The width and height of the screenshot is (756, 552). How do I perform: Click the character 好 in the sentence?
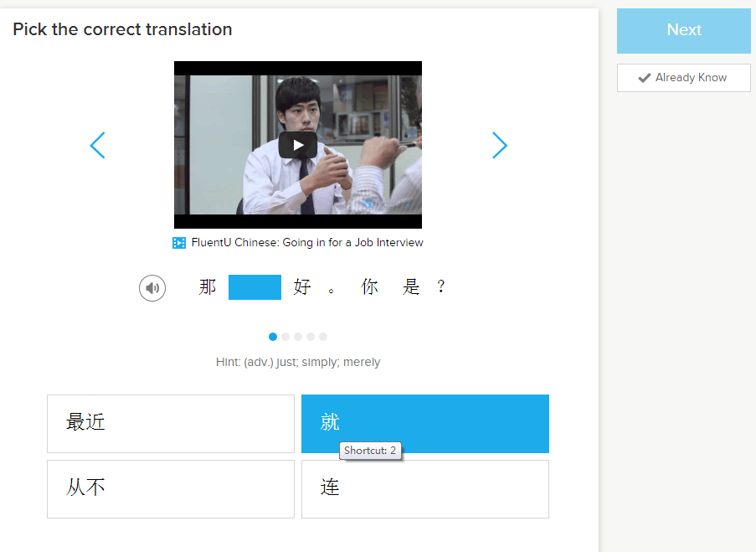(x=302, y=286)
